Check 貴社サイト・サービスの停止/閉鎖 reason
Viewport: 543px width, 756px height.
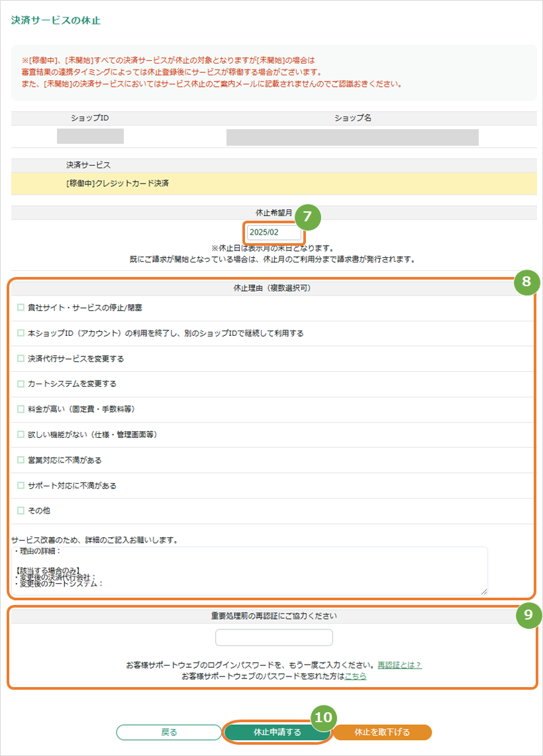[21, 307]
